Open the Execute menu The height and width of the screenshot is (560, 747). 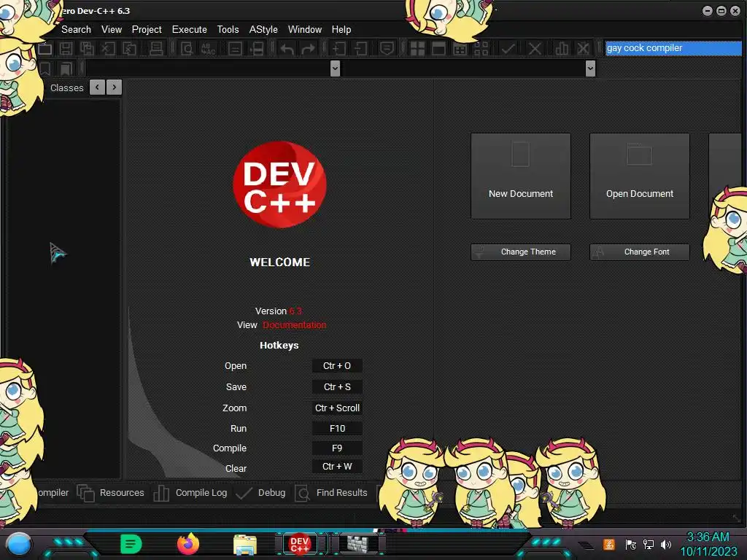click(190, 29)
